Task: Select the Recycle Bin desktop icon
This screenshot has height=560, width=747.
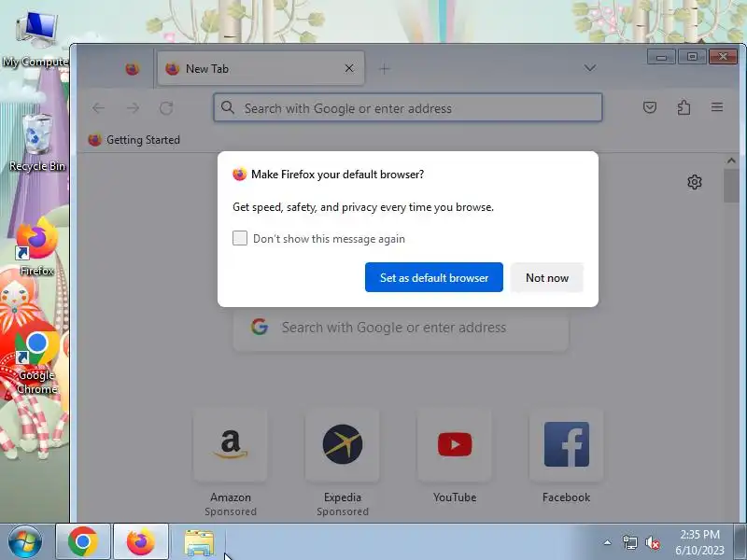Action: [36, 143]
